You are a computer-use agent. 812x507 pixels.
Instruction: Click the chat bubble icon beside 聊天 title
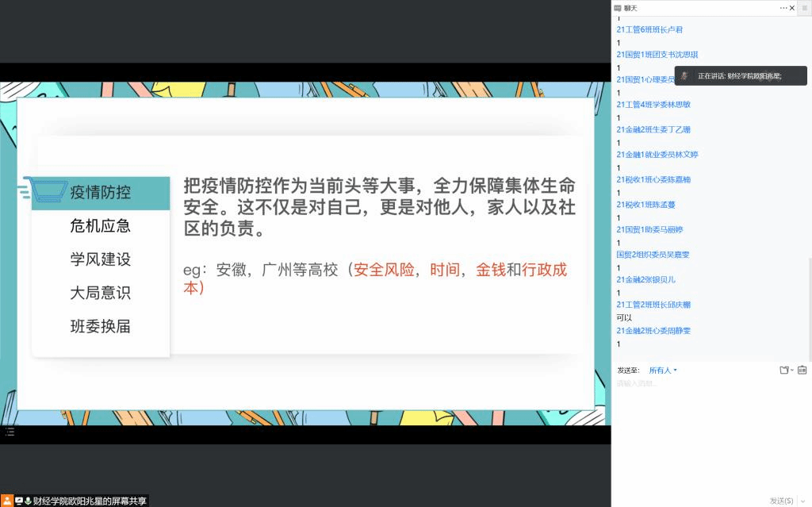click(618, 8)
